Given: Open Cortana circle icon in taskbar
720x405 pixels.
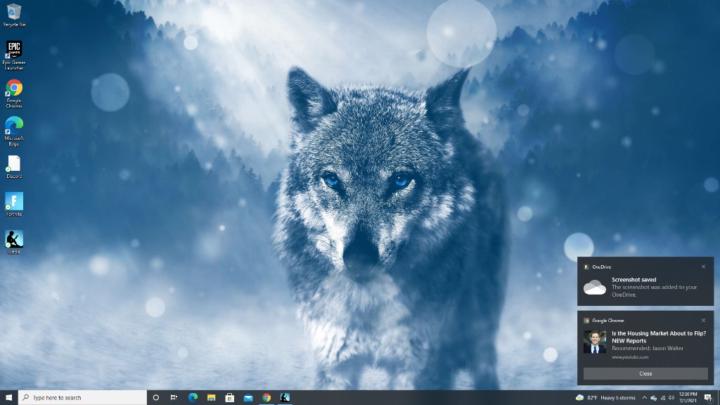Looking at the screenshot, I should (156, 397).
